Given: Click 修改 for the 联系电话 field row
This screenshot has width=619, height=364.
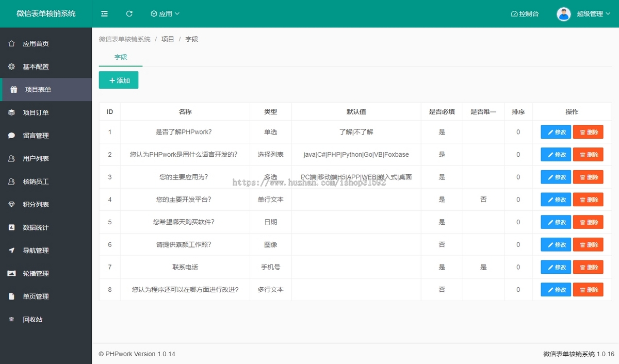Looking at the screenshot, I should (555, 267).
